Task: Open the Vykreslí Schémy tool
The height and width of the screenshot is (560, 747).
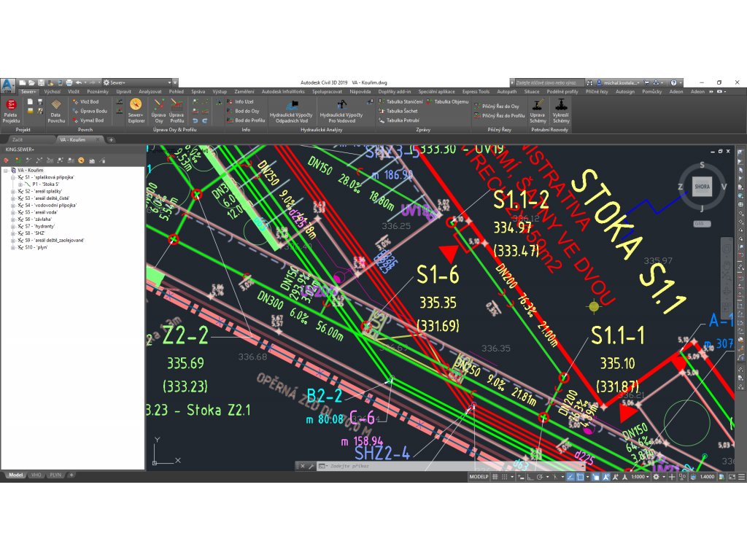Action: 561,111
